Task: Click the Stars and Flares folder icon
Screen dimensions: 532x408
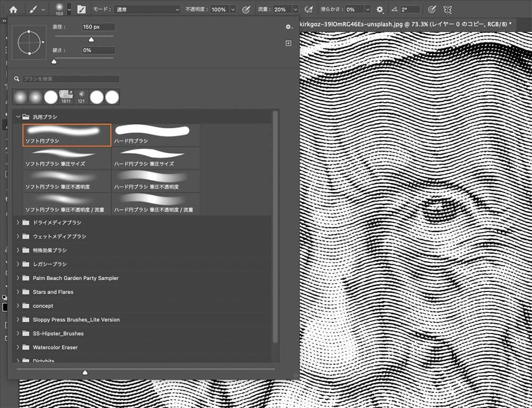Action: [26, 292]
